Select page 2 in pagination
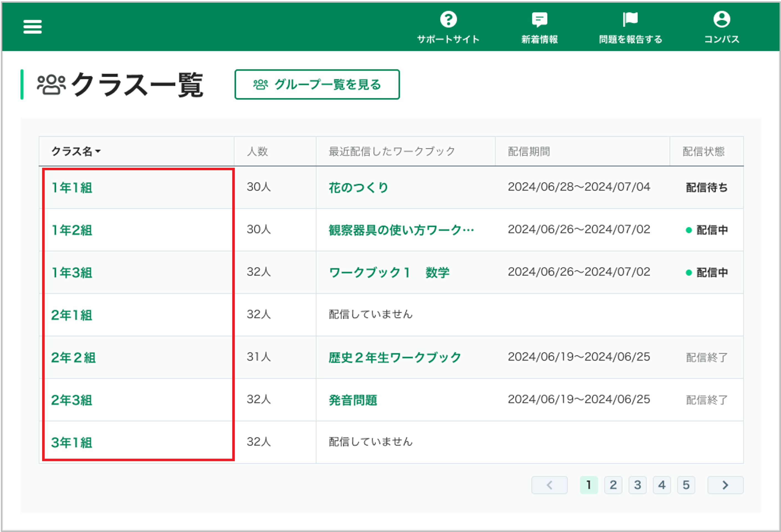The height and width of the screenshot is (532, 781). point(613,485)
